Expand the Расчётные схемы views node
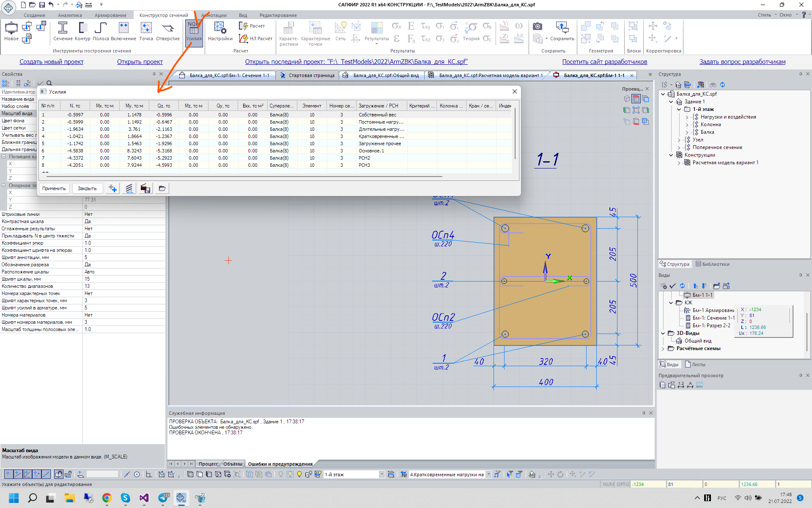The image size is (812, 508). (663, 348)
